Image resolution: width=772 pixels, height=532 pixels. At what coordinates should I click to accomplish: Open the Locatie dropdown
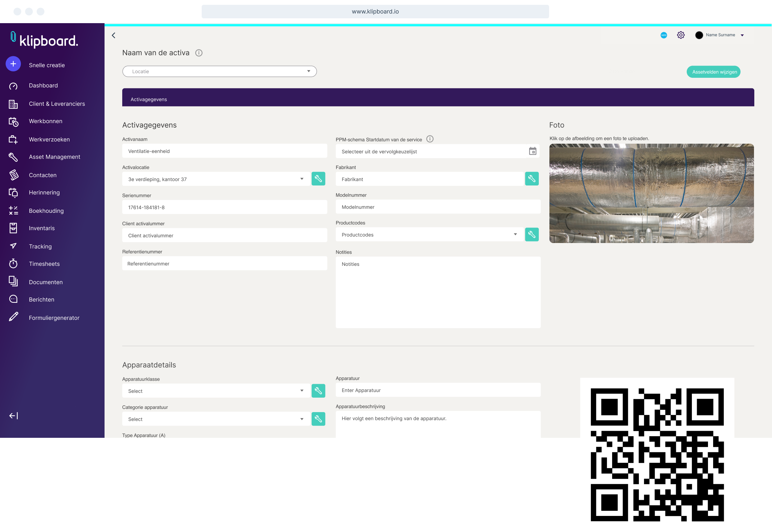click(220, 71)
